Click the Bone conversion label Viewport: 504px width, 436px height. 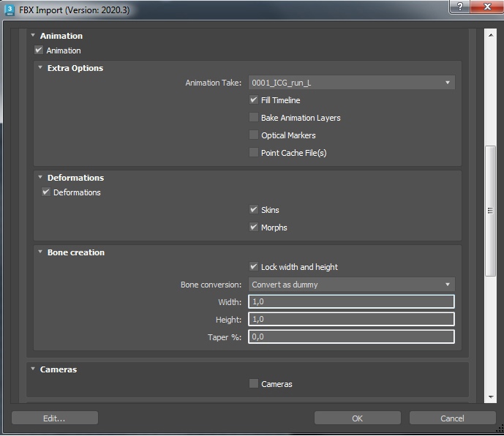tap(211, 285)
